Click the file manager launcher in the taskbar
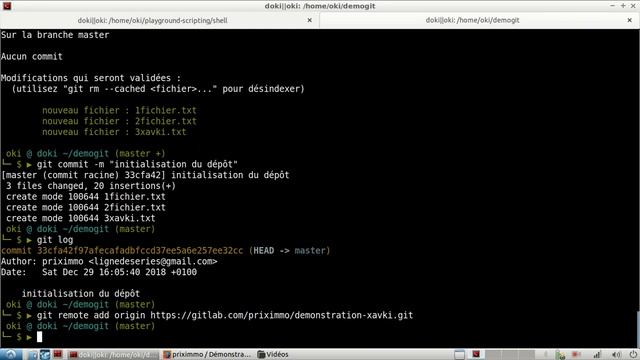 [x=33, y=355]
